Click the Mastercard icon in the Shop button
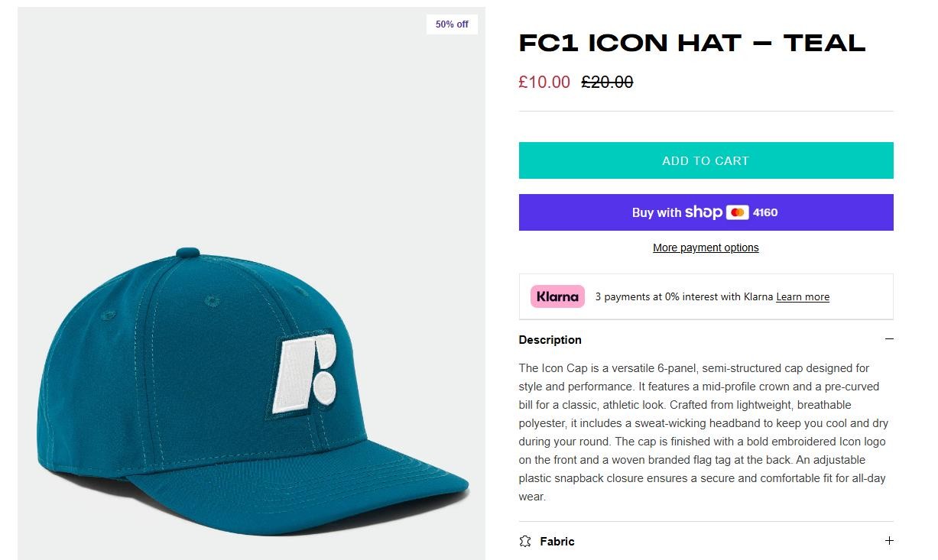 coord(737,212)
